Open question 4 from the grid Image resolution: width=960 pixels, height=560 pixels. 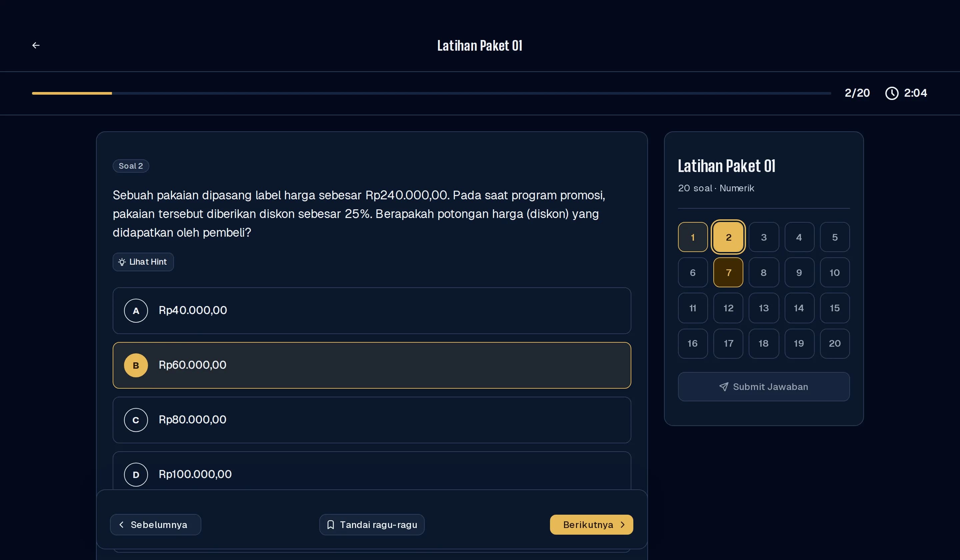[x=799, y=237]
